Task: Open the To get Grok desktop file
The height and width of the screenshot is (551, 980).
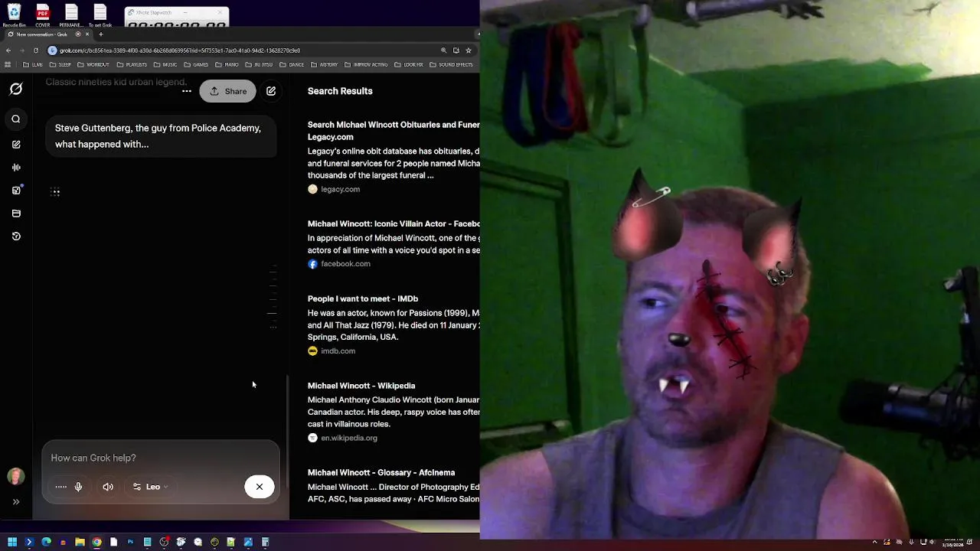Action: (100, 15)
